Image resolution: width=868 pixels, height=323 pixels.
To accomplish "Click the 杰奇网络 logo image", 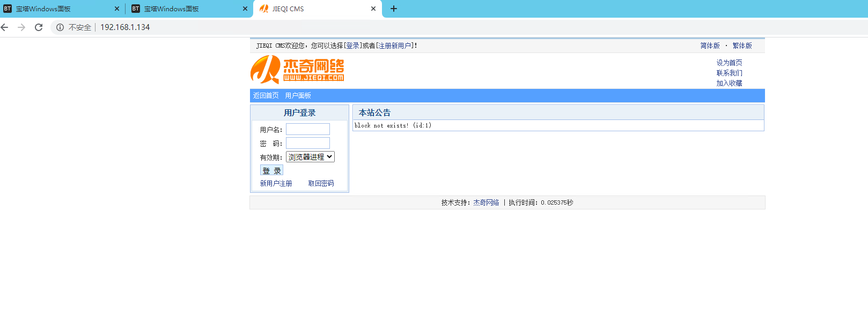I will click(297, 70).
